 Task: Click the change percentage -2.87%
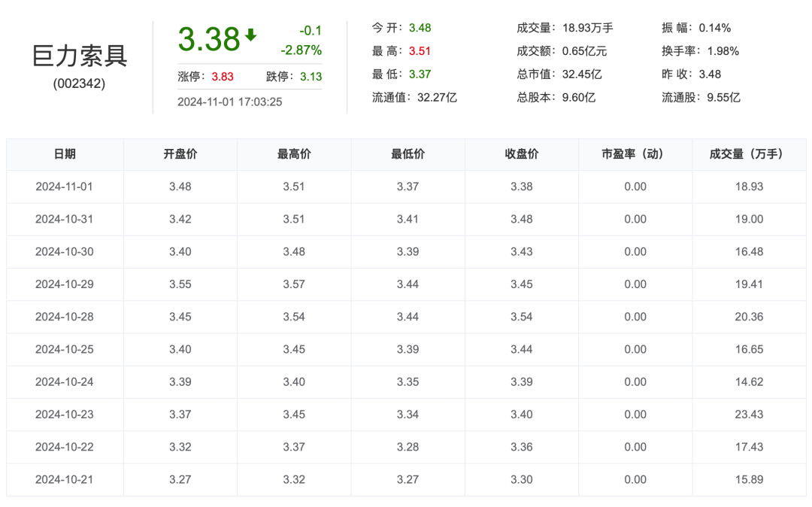tap(301, 50)
